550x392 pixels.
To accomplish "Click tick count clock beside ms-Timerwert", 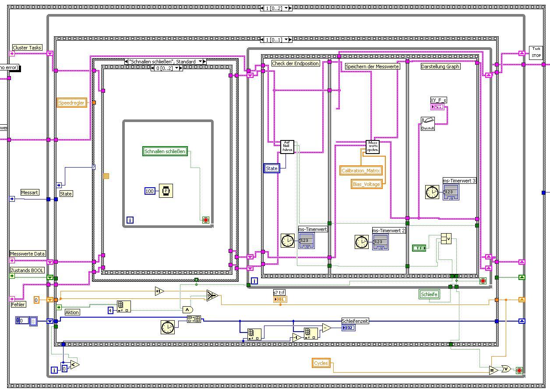I will [288, 241].
